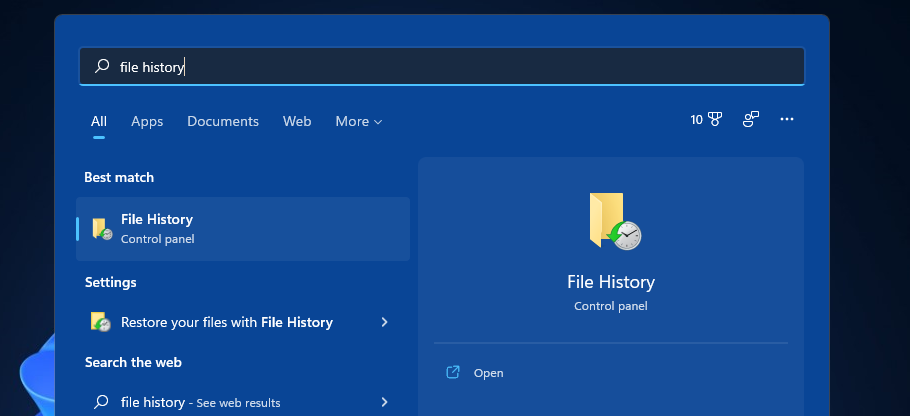
Task: Switch to the All tab
Action: (x=99, y=121)
